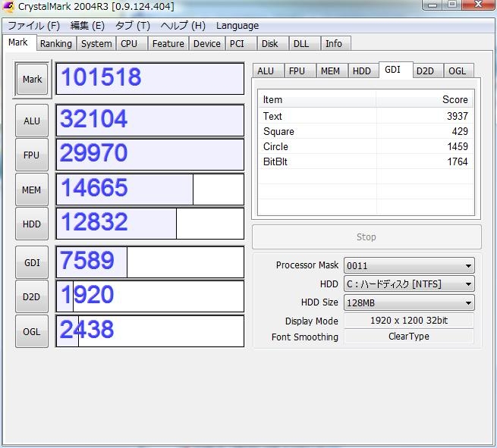Switch to the System tab
This screenshot has height=448, width=497.
96,44
